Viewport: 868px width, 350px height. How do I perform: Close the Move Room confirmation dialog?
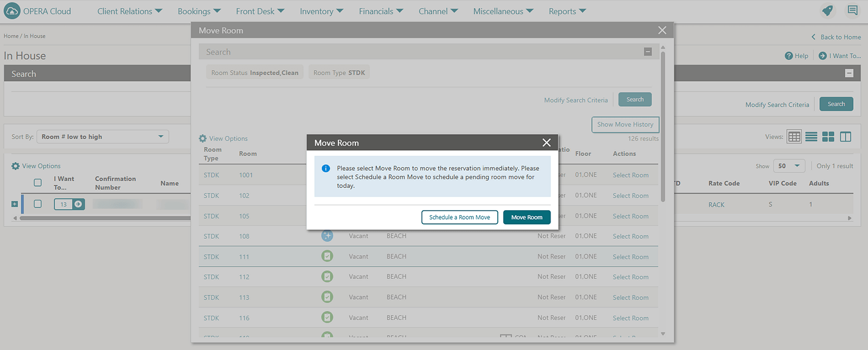click(x=546, y=143)
